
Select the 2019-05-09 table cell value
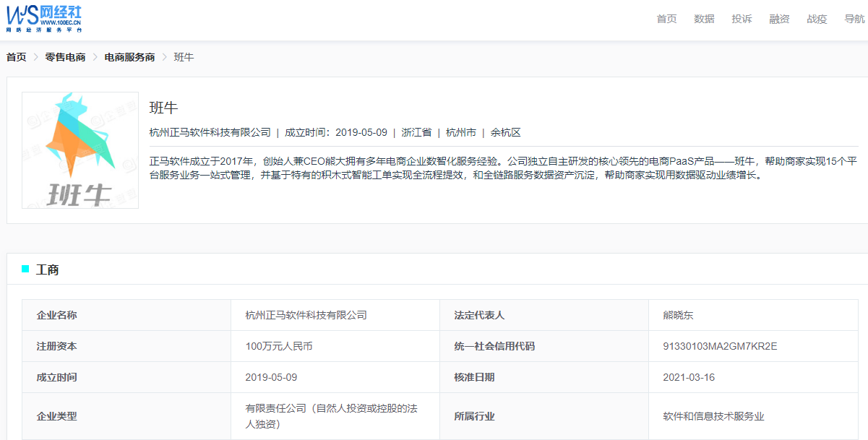pyautogui.click(x=271, y=377)
